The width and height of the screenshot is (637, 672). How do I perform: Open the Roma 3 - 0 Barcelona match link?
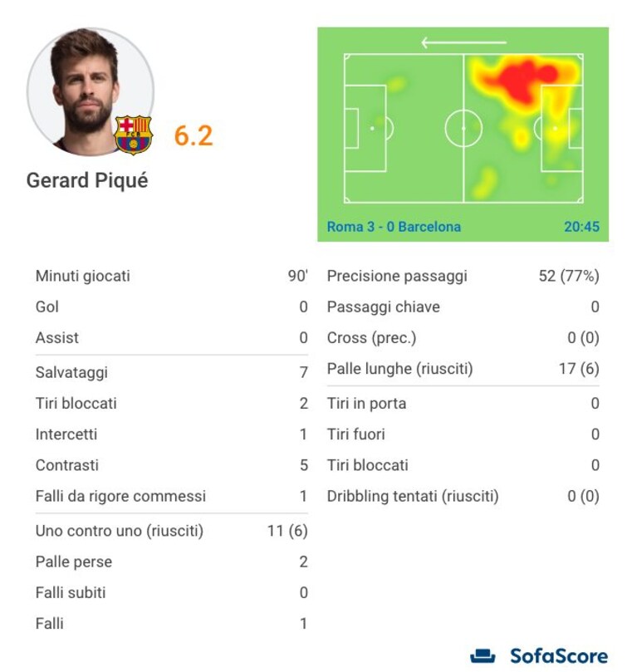(x=394, y=226)
